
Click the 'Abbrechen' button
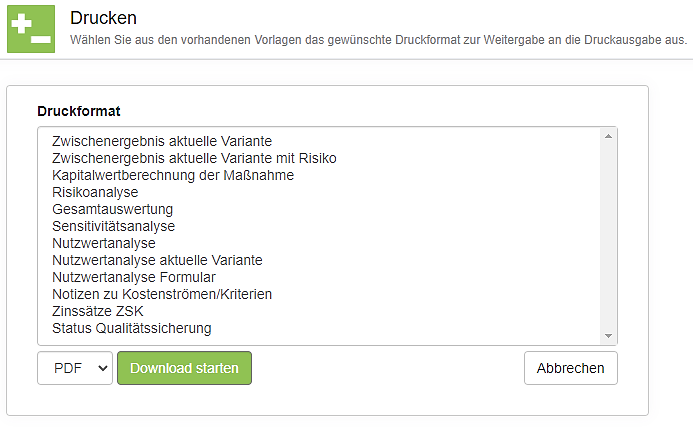(x=570, y=368)
